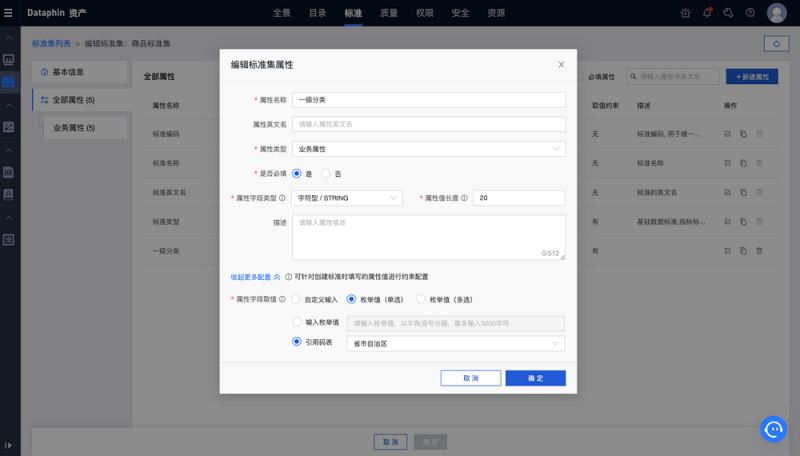The height and width of the screenshot is (456, 800).
Task: Close the 编辑标准集属性 dialog with X
Action: (x=560, y=64)
